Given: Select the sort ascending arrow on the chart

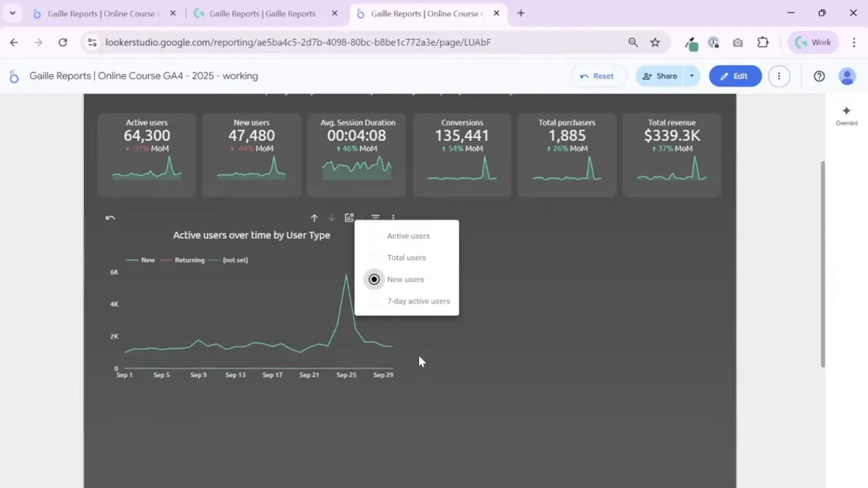Looking at the screenshot, I should pyautogui.click(x=314, y=218).
